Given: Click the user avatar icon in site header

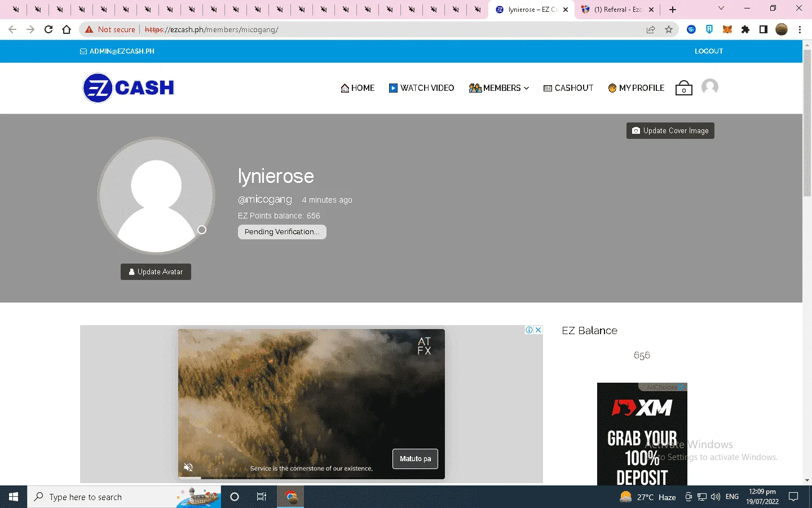Looking at the screenshot, I should [x=710, y=87].
